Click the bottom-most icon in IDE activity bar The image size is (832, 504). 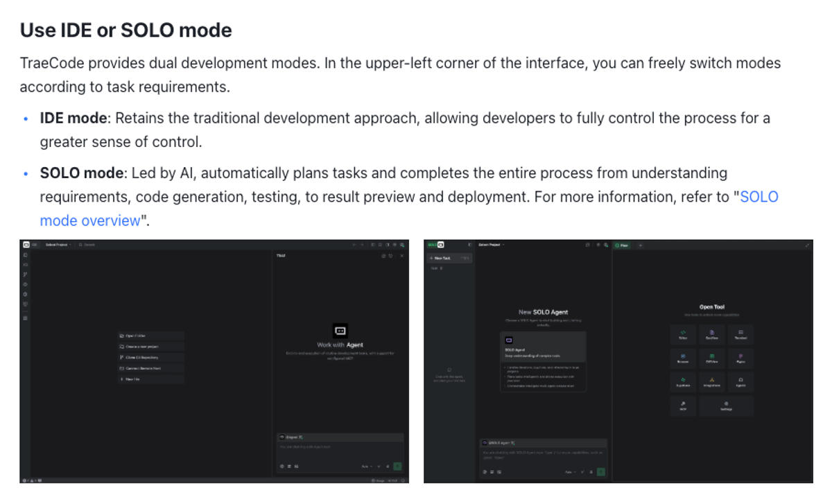coord(25,318)
